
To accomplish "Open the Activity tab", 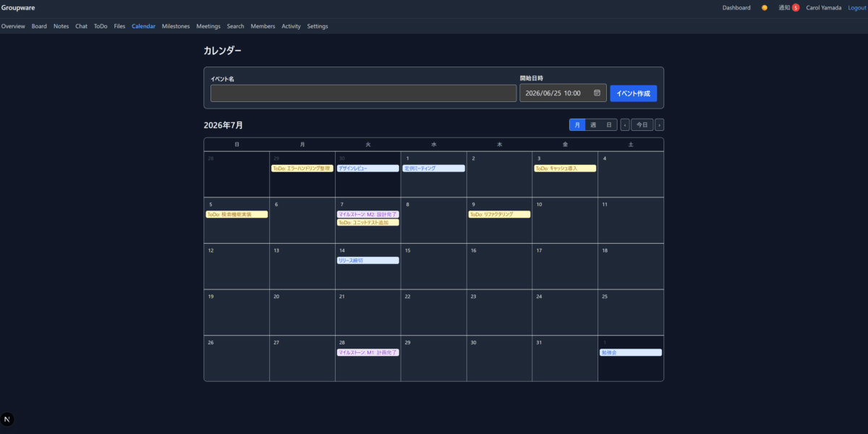I will pos(291,26).
